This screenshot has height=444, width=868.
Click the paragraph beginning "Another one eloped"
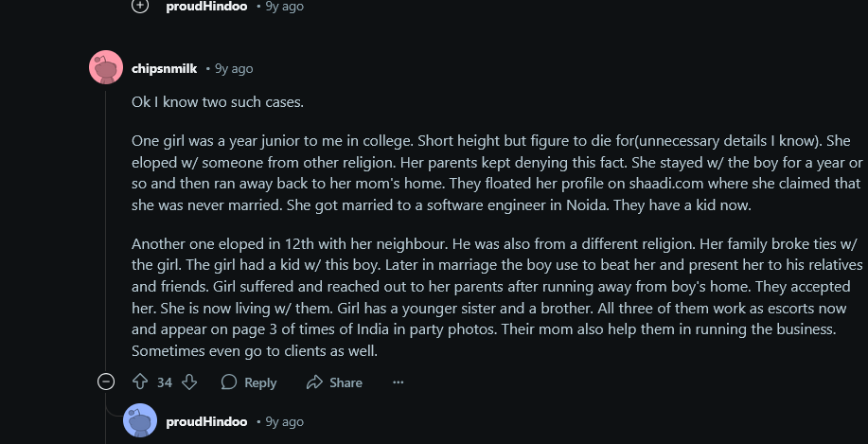pyautogui.click(x=497, y=297)
